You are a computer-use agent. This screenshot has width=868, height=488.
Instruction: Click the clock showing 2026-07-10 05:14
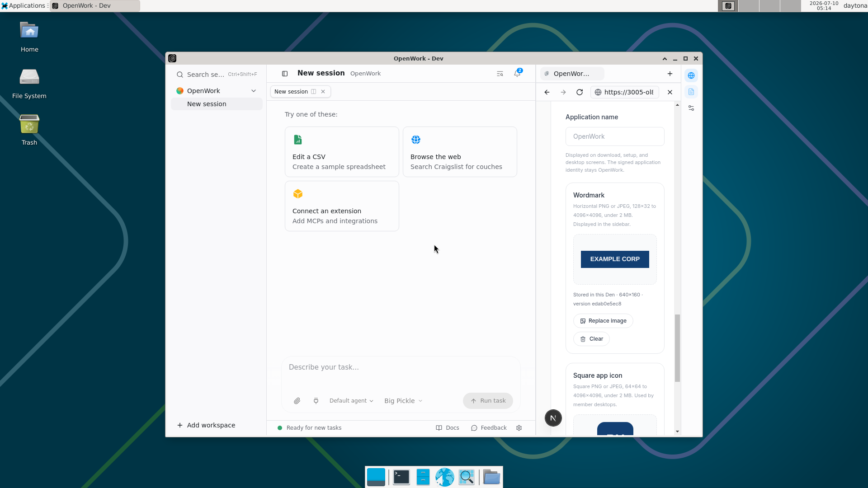(824, 6)
